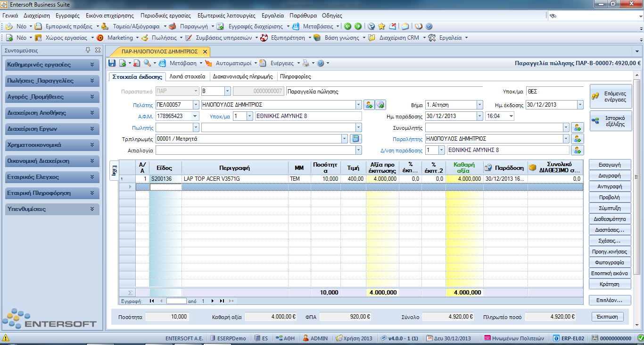Image resolution: width=644 pixels, height=345 pixels.
Task: Switch to Πληροφορίες tab
Action: (295, 76)
